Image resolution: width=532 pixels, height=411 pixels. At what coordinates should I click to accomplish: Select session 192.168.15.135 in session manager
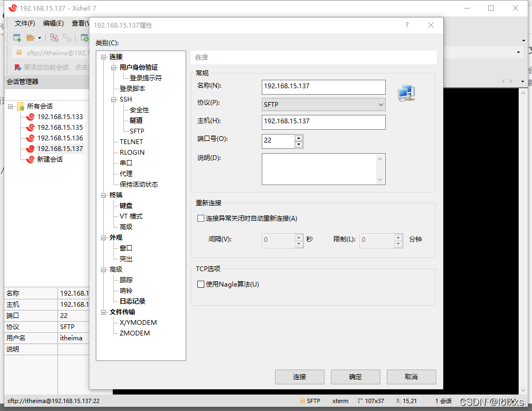click(60, 127)
